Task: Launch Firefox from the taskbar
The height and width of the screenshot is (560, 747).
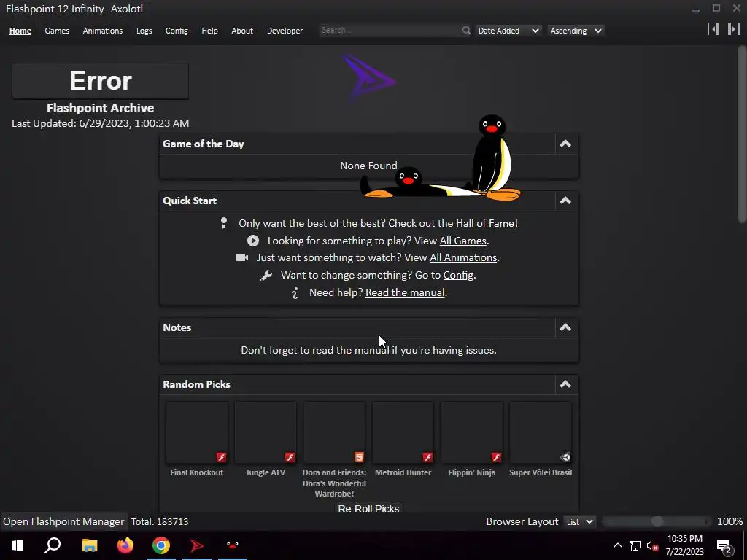Action: pyautogui.click(x=125, y=545)
